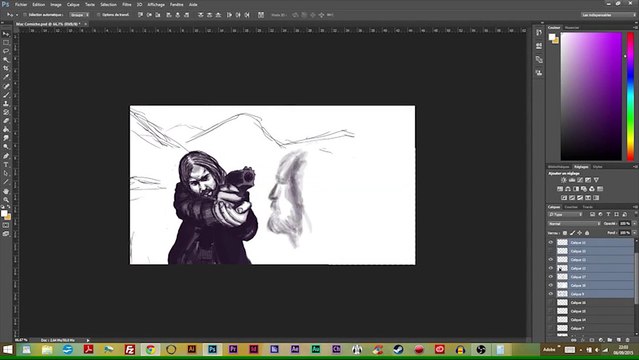The image size is (639, 360).
Task: Select the Clone Stamp tool
Action: point(6,103)
